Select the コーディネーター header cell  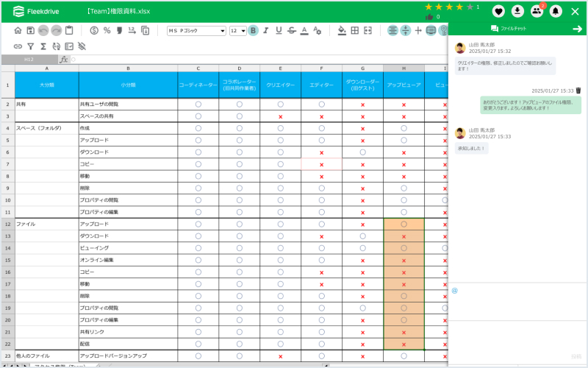point(198,85)
